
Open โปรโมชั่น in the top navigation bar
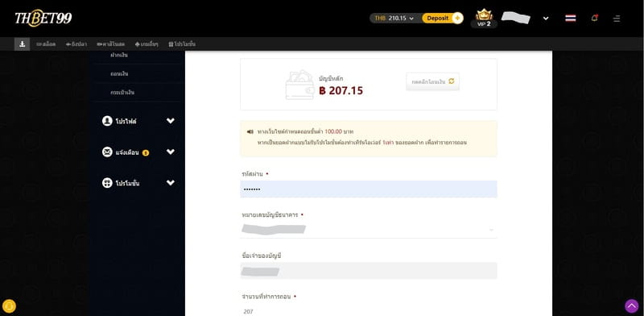(x=182, y=44)
